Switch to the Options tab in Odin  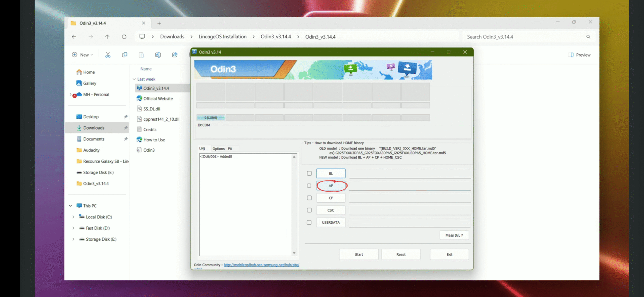coord(218,149)
